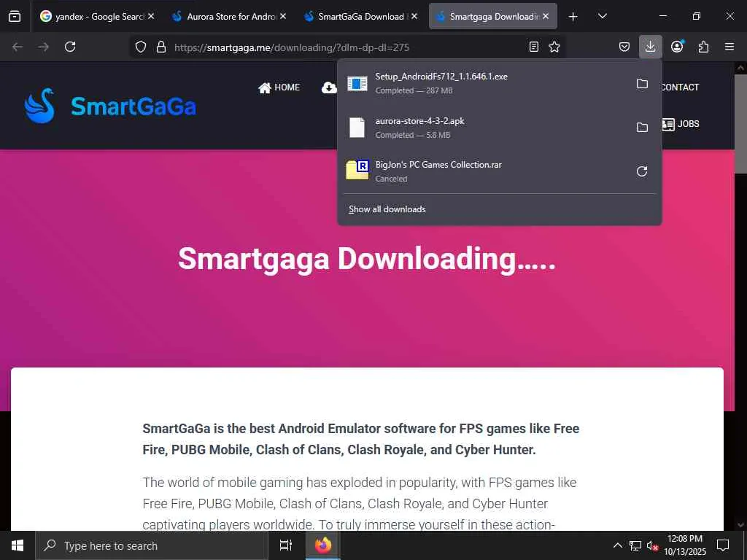The width and height of the screenshot is (747, 560).
Task: Show Setup_AndroidFs712 exe in folder
Action: point(642,83)
